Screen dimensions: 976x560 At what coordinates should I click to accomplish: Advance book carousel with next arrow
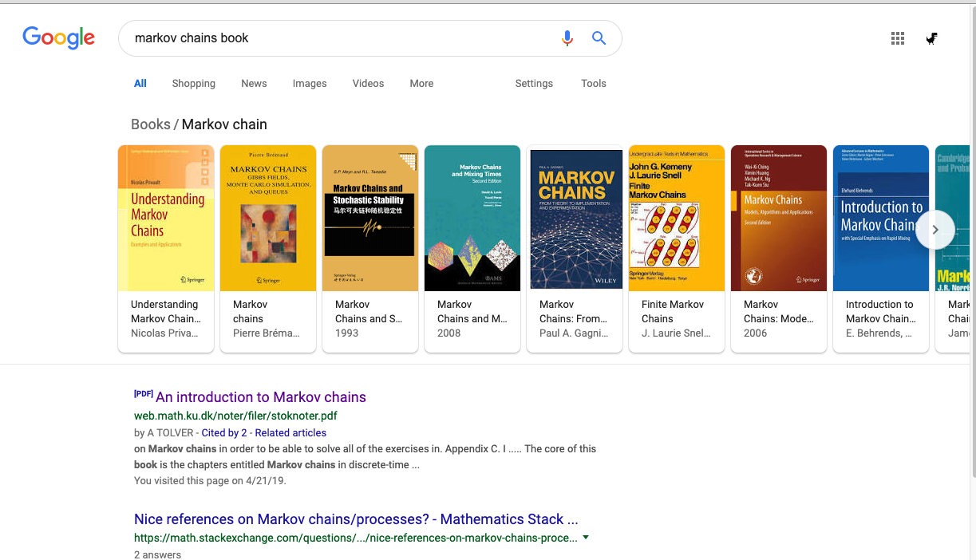(x=935, y=230)
